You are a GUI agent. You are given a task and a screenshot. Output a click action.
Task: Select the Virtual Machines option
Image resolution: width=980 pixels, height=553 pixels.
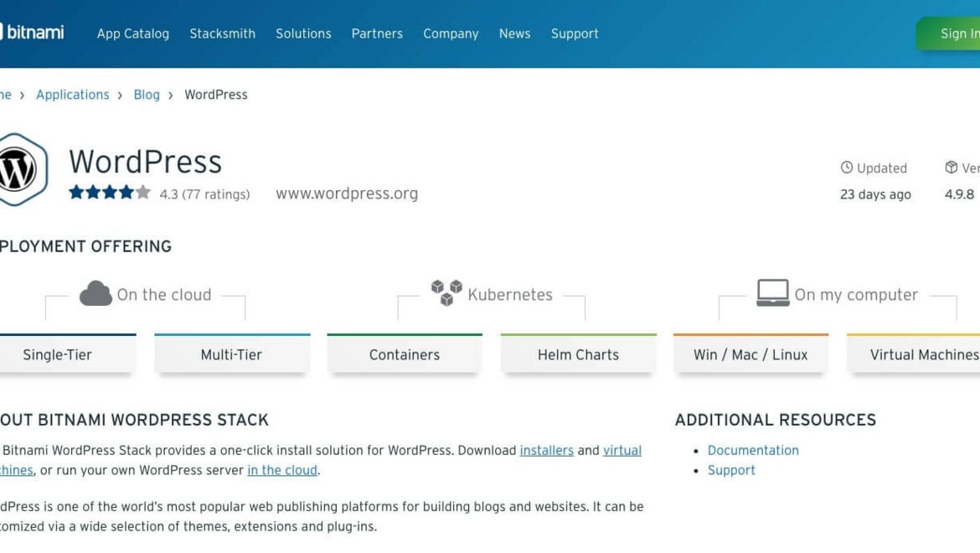click(914, 354)
